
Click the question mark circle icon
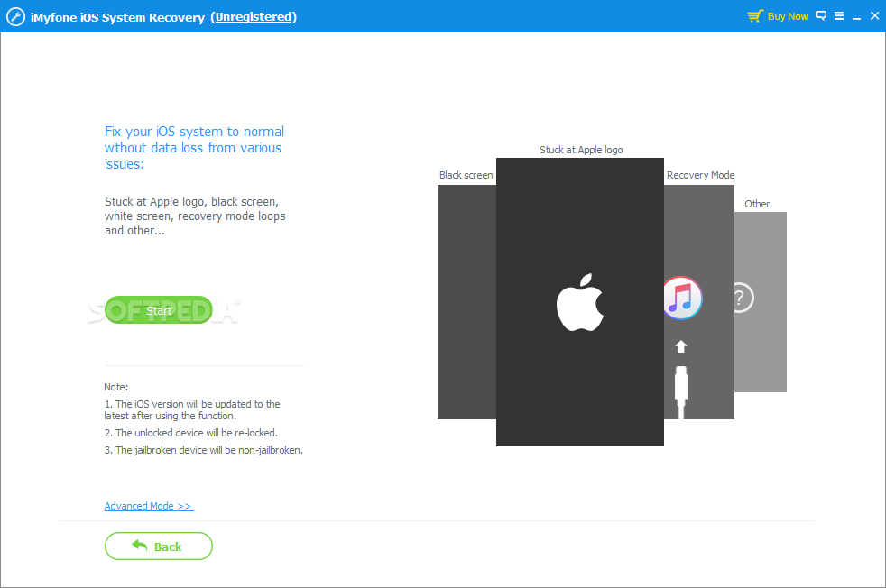pos(743,298)
